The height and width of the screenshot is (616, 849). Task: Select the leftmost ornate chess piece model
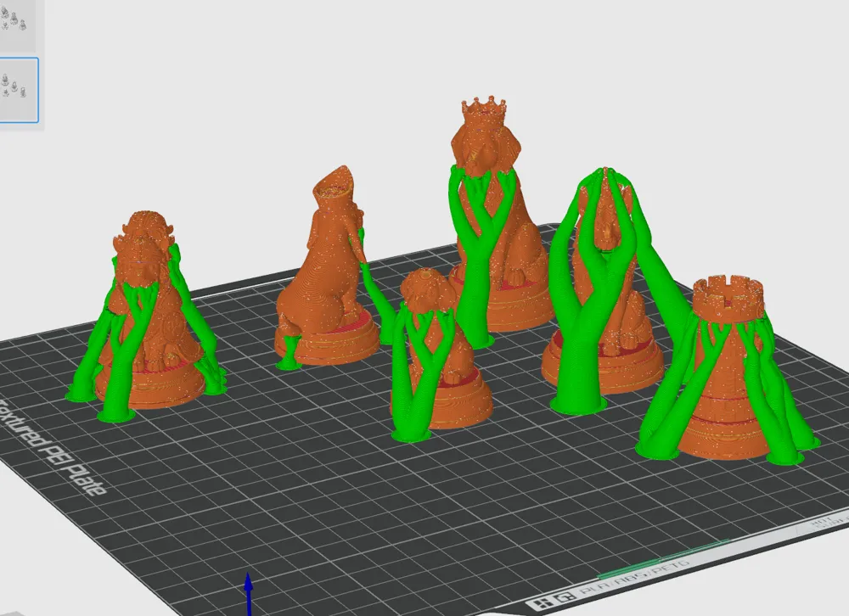pos(148,311)
